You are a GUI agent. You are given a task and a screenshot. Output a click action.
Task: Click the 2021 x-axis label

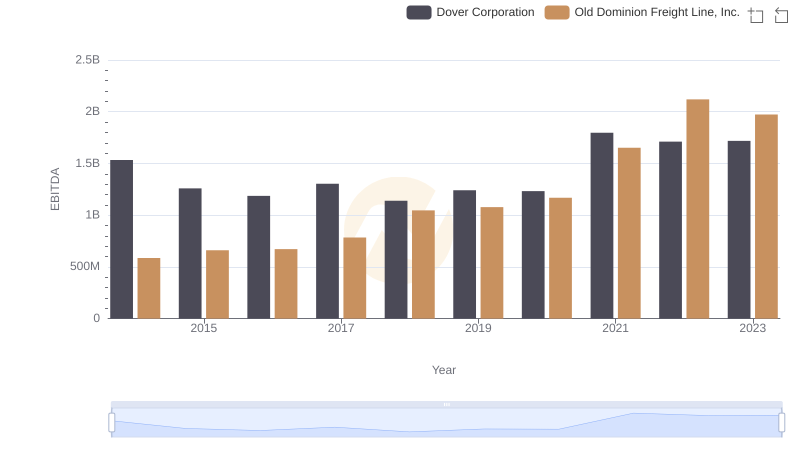(615, 328)
